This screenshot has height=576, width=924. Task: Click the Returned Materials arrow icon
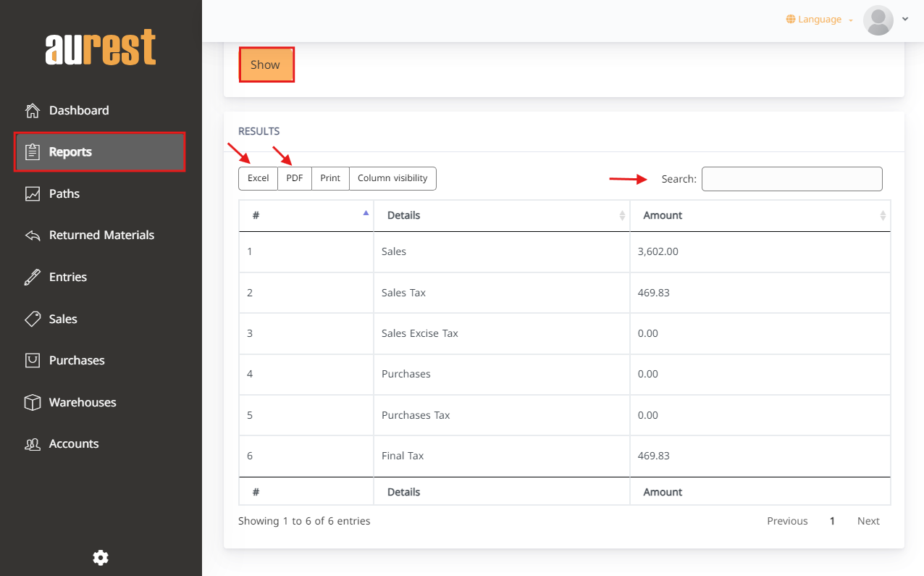pyautogui.click(x=33, y=235)
